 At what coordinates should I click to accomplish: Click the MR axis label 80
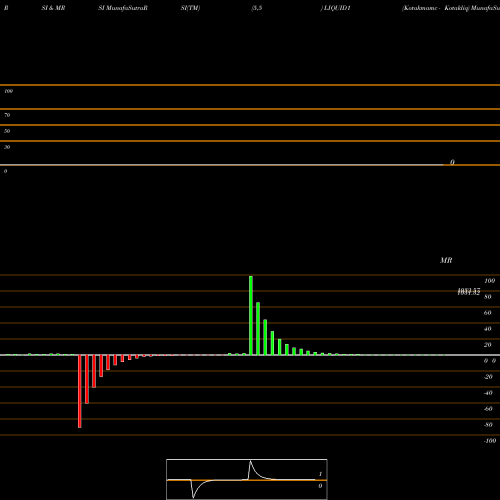point(488,297)
